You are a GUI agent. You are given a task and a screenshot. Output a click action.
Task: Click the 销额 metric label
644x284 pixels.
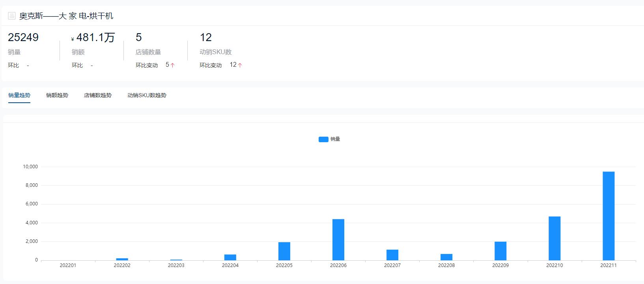click(x=78, y=52)
